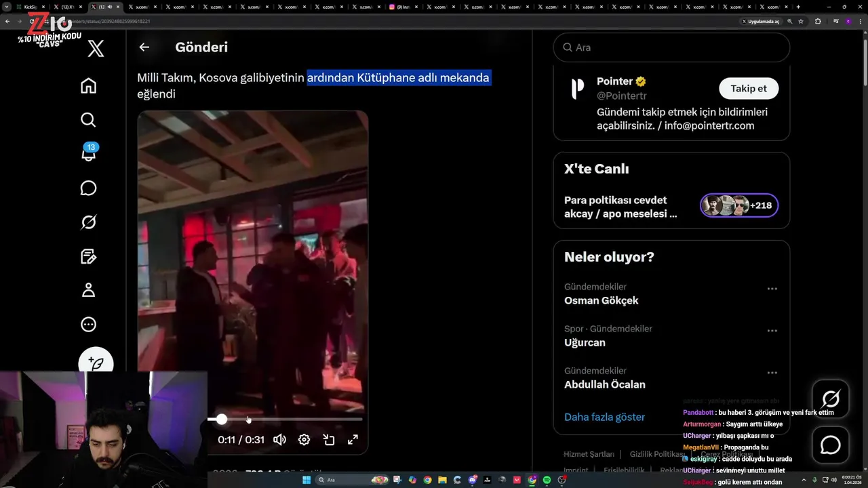Open floating Grok button at right
This screenshot has height=488, width=868.
click(831, 399)
